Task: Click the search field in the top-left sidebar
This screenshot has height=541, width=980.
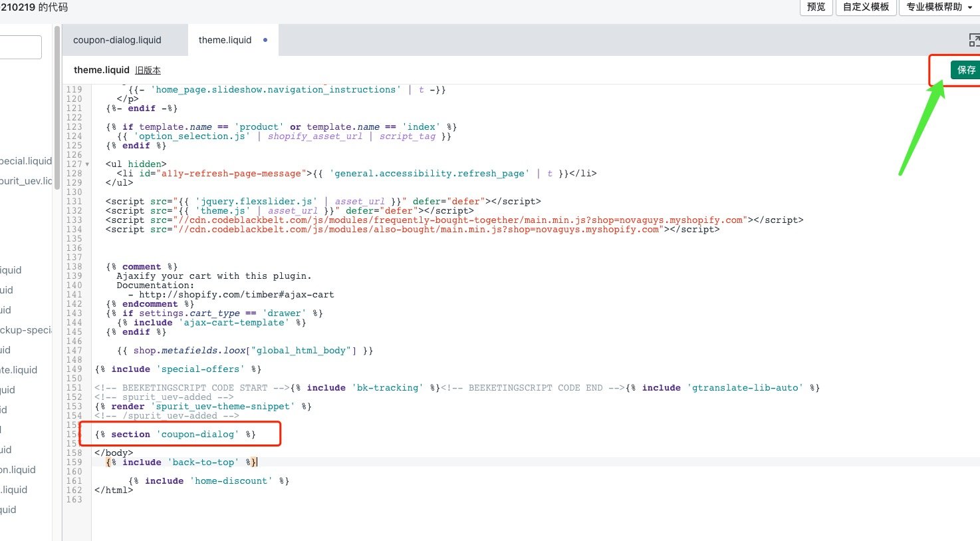Action: 20,47
